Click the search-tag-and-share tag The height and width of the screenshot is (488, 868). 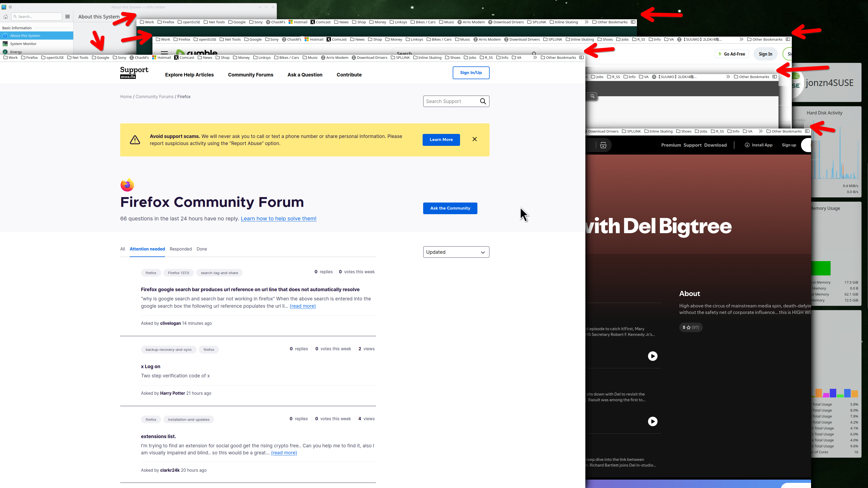point(219,273)
